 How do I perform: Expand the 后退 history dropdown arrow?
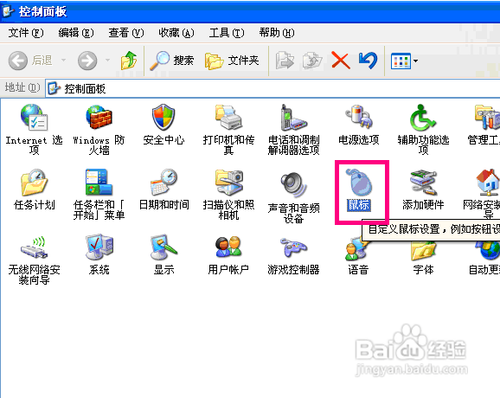63,61
